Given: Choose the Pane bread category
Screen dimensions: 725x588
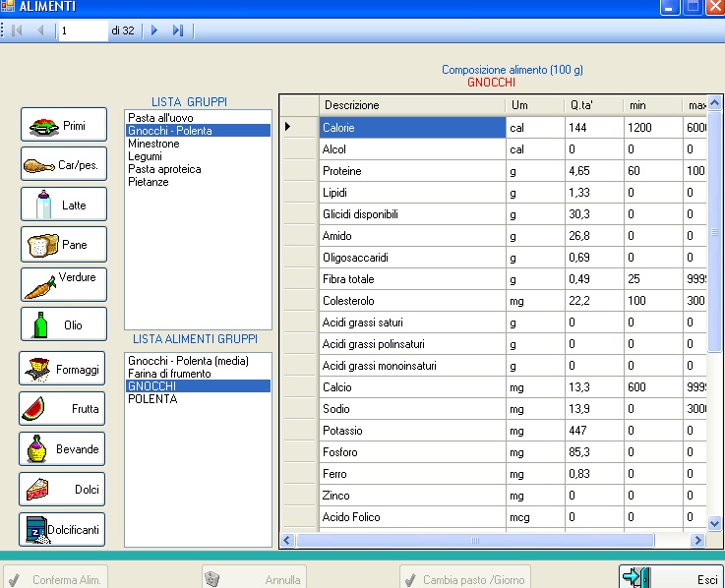Looking at the screenshot, I should [64, 244].
